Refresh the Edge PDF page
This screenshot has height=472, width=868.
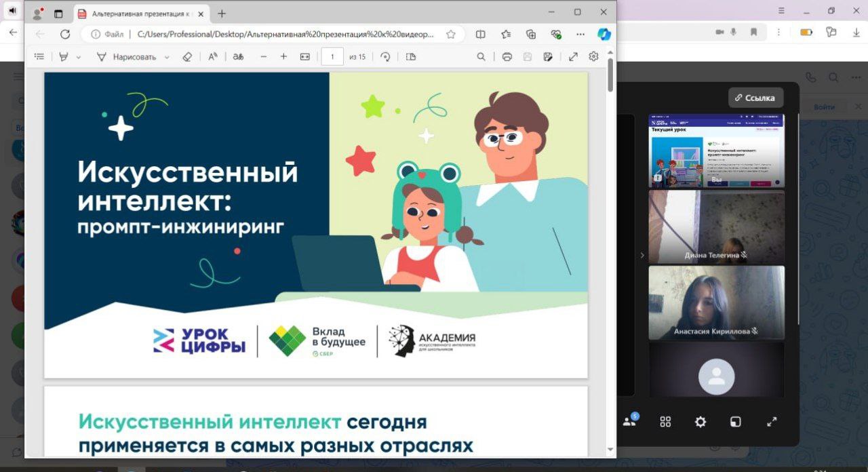(x=65, y=34)
